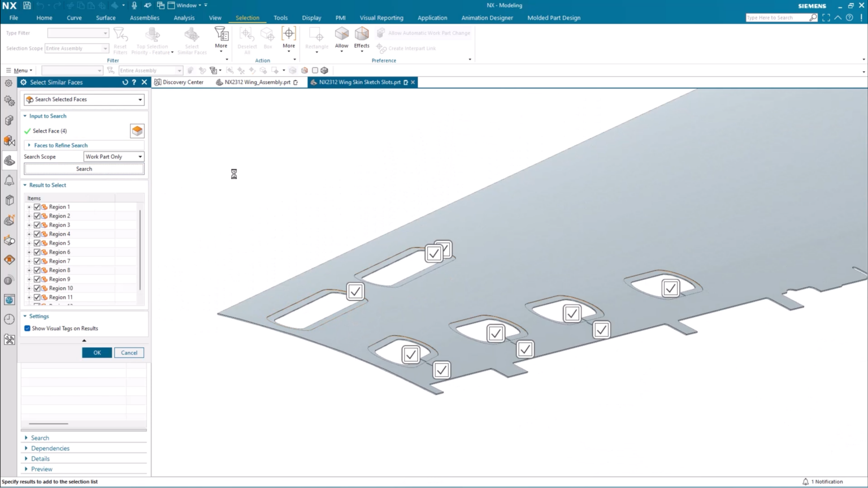
Task: Toggle Show Visual Tags on Results
Action: (x=27, y=329)
